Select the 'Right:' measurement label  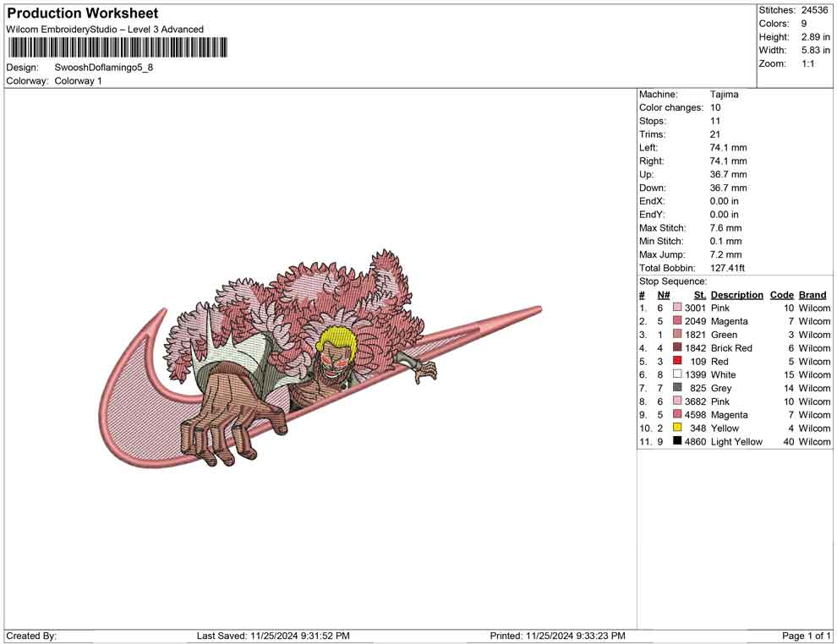(x=651, y=161)
